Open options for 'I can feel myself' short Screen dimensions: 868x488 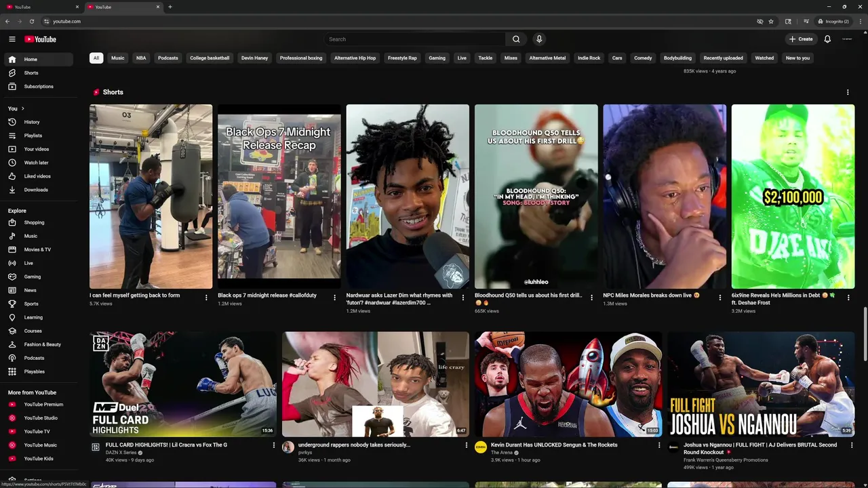[206, 297]
